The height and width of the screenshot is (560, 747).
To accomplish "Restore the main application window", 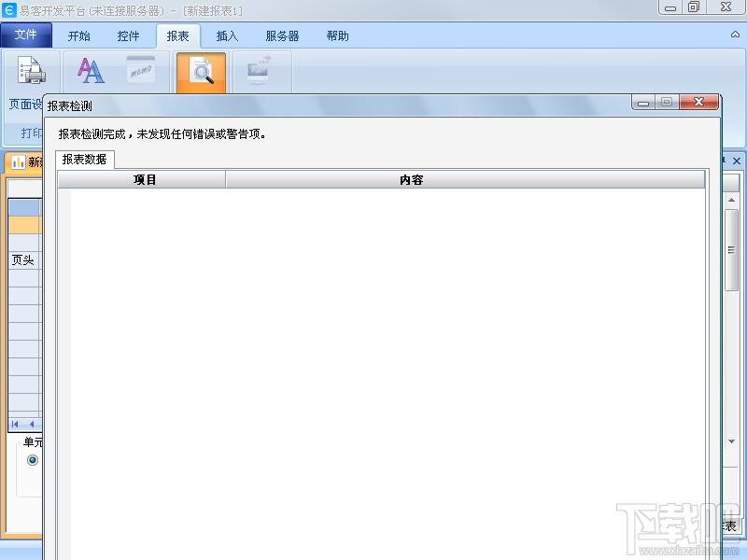I will 694,7.
